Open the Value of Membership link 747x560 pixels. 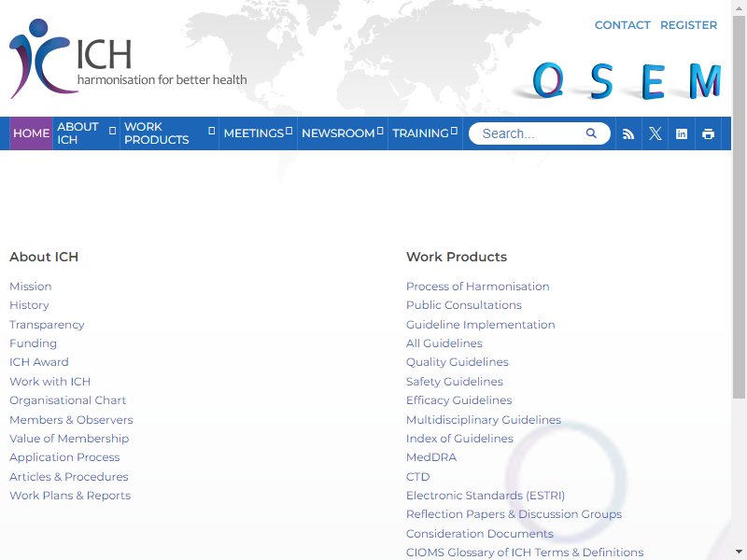coord(69,439)
